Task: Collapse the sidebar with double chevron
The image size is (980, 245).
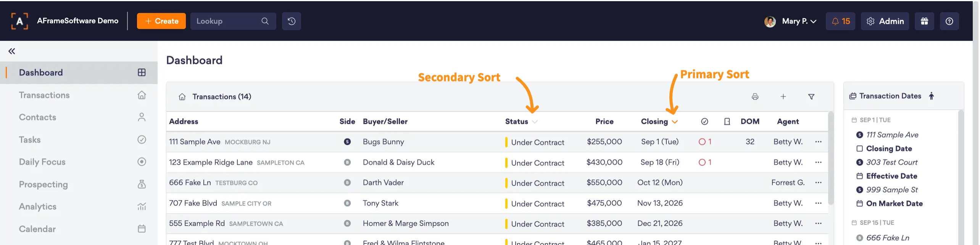Action: coord(12,51)
